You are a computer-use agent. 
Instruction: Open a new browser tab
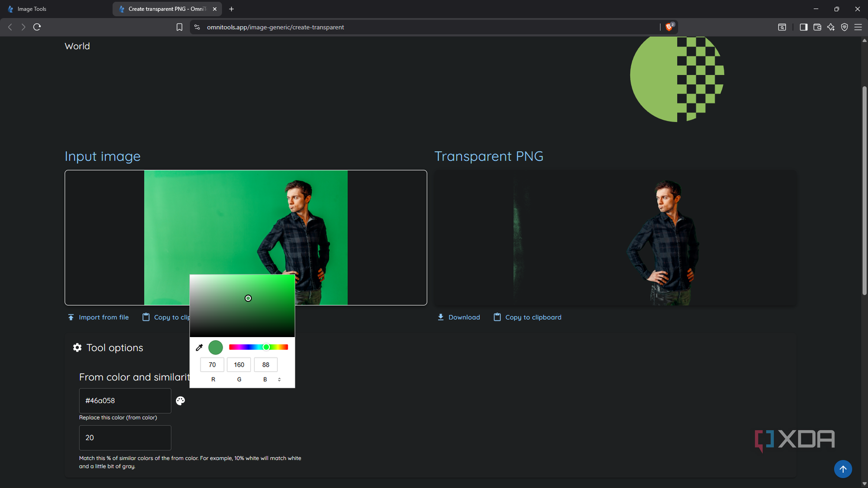click(231, 9)
